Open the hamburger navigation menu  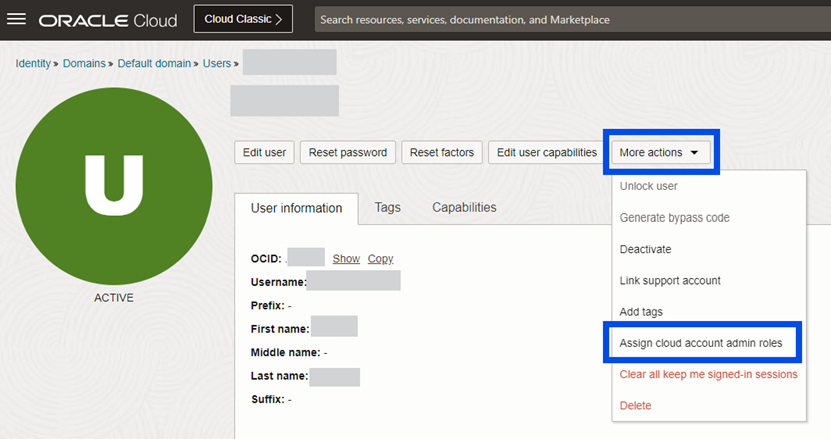click(x=16, y=19)
